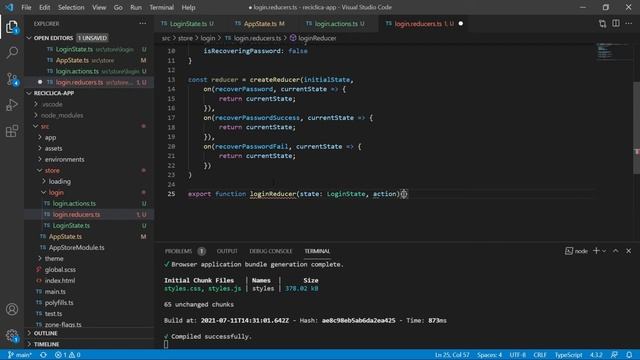Click the feedback icon in status bar
Image resolution: width=640 pixels, height=360 pixels.
pos(614,355)
